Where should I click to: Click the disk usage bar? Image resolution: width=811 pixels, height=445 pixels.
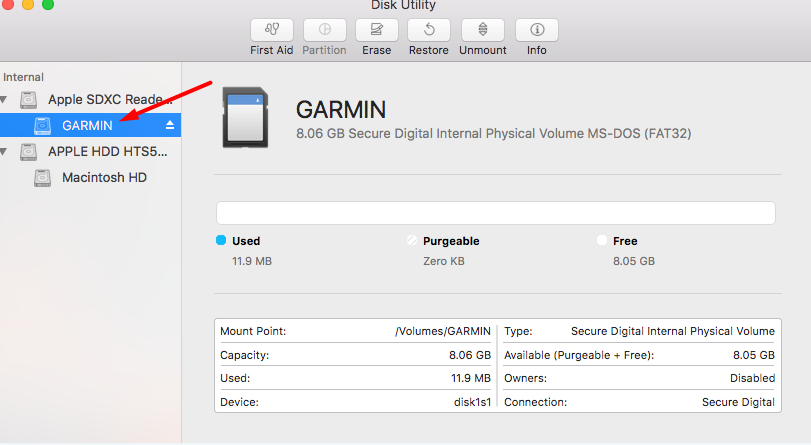click(x=495, y=213)
